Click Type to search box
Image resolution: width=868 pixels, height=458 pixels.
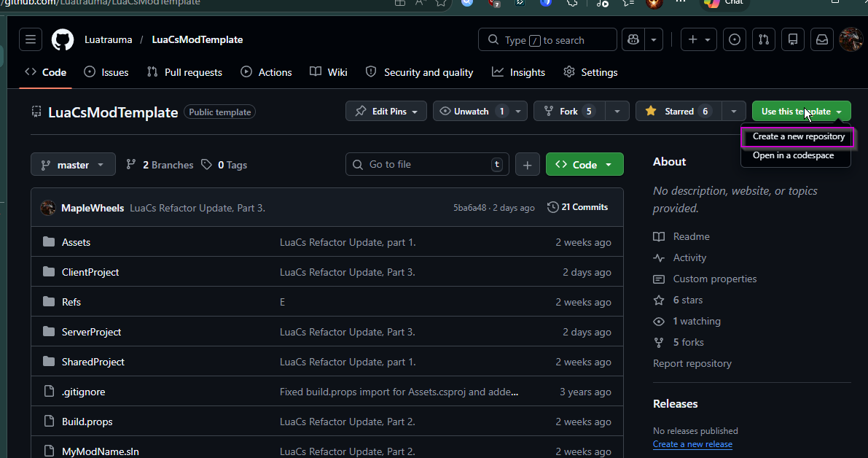coord(547,40)
